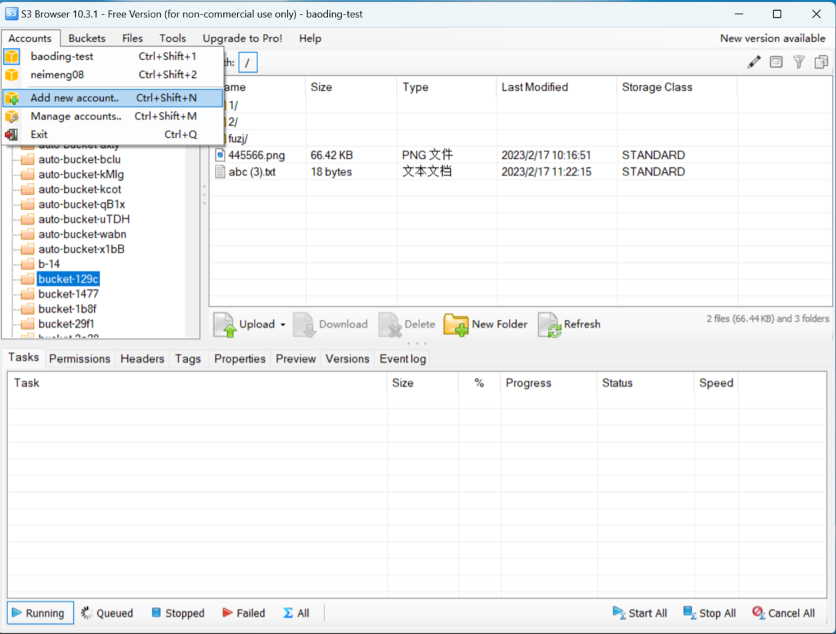Toggle the Failed tasks filter
Viewport: 836px width, 634px height.
pyautogui.click(x=243, y=613)
